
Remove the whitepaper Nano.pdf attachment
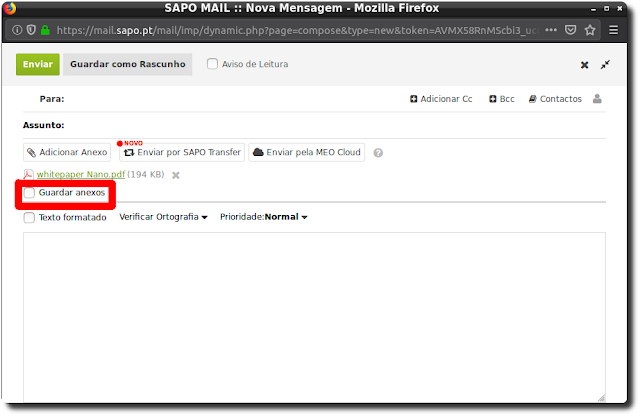(176, 175)
